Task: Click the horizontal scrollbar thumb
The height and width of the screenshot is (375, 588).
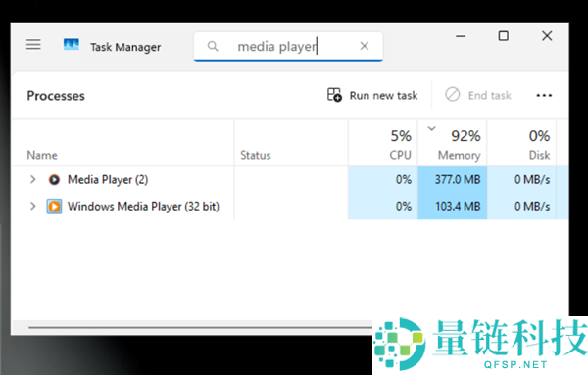Action: coord(201,327)
